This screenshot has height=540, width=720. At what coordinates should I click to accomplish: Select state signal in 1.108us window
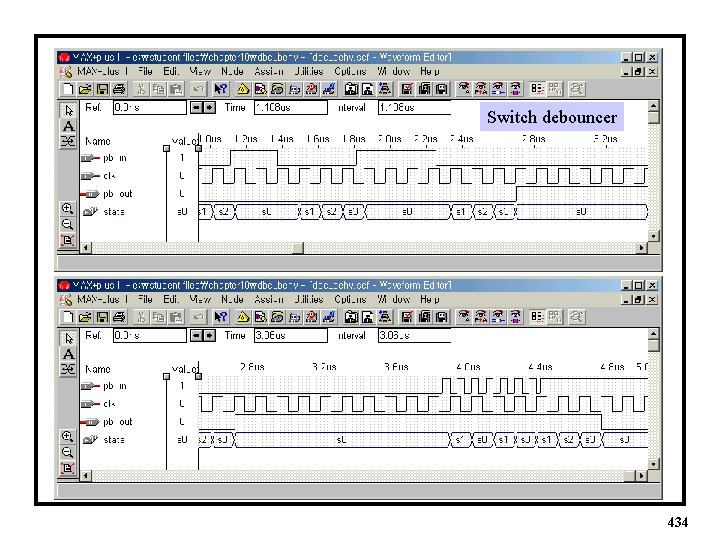[x=103, y=212]
